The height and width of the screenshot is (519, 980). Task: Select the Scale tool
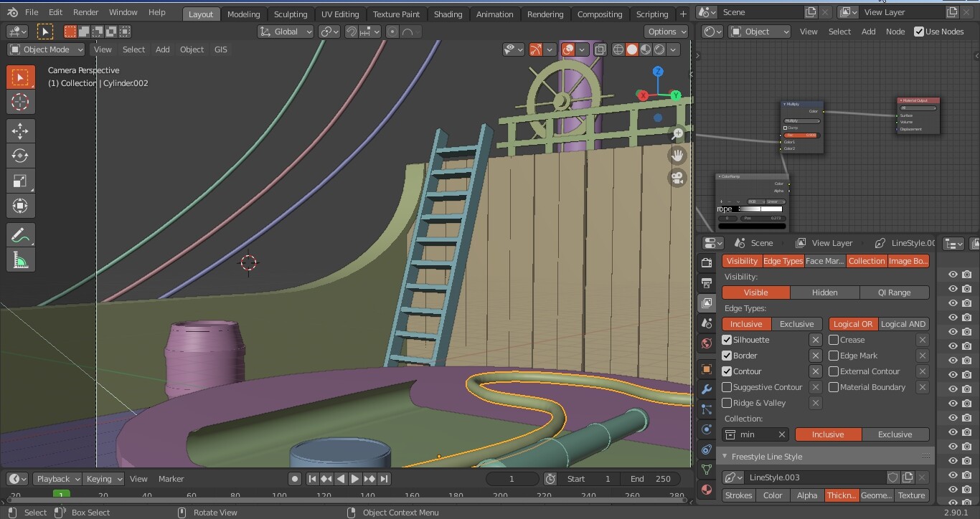point(20,181)
